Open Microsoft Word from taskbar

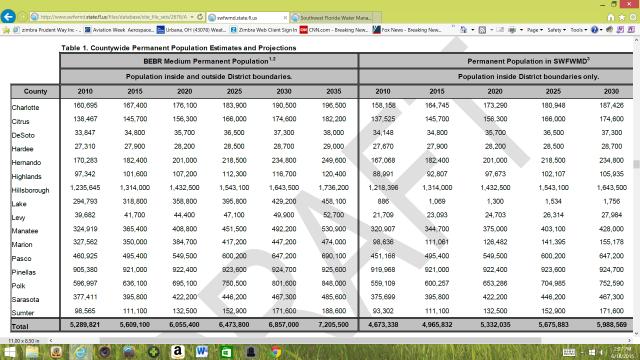click(202, 352)
